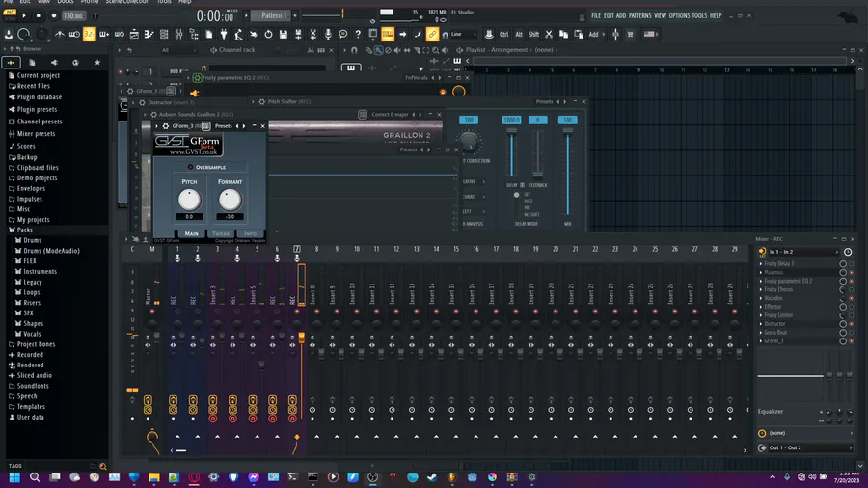The image size is (868, 488).
Task: Select the playlist delete tool
Action: click(x=388, y=50)
